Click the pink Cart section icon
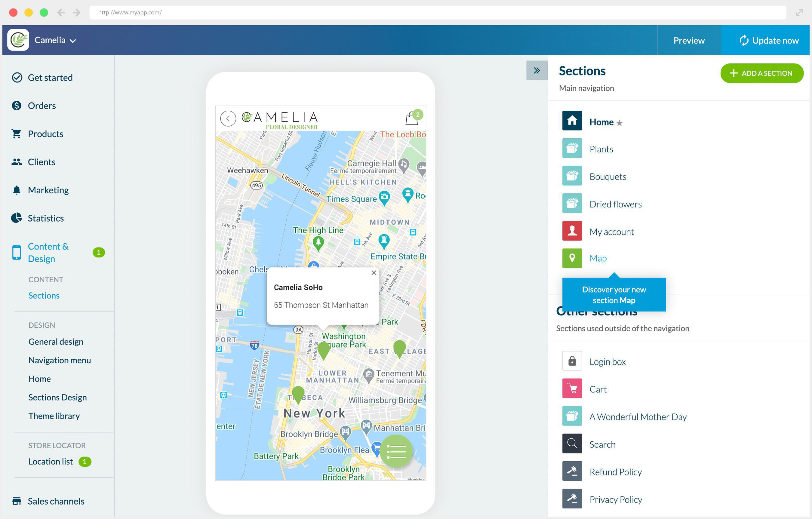 coord(572,389)
